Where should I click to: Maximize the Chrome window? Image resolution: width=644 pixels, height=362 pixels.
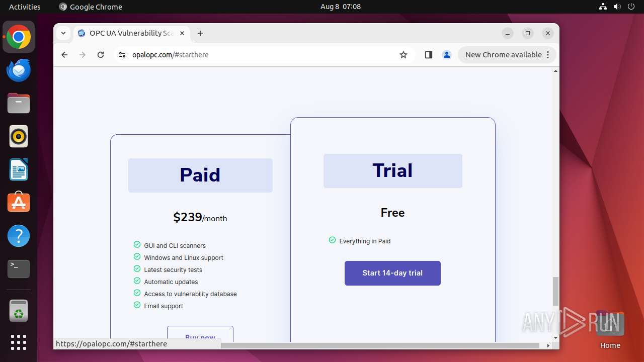pyautogui.click(x=528, y=33)
